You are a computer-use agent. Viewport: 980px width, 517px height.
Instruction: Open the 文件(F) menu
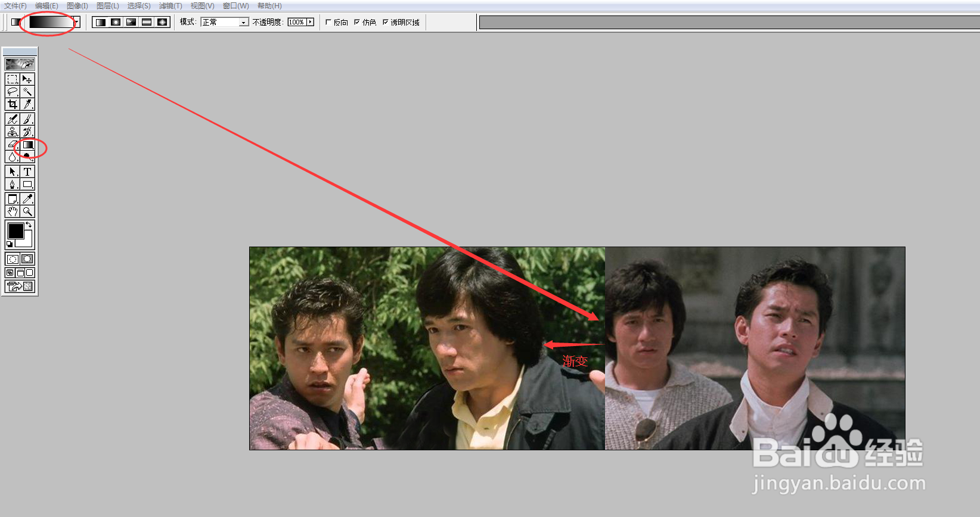(15, 6)
